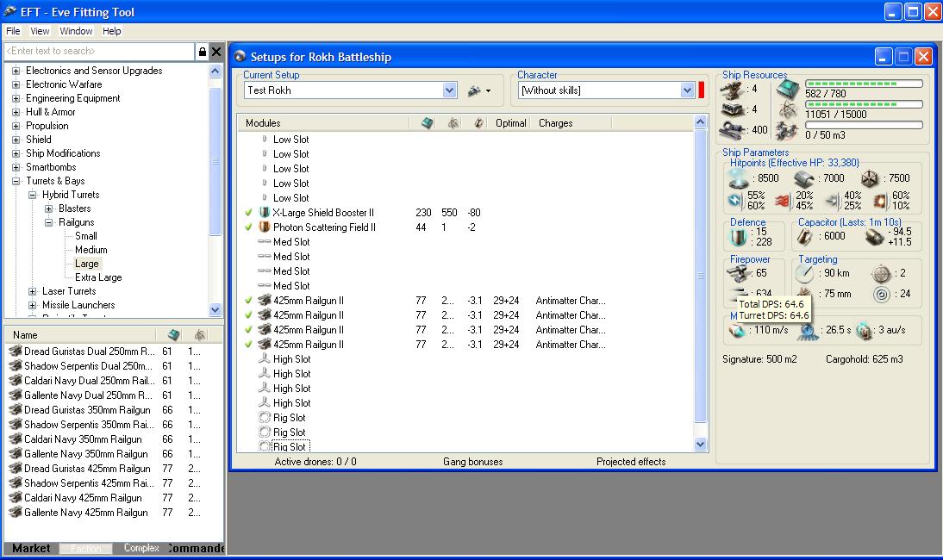Click the Optimal column header

(510, 123)
